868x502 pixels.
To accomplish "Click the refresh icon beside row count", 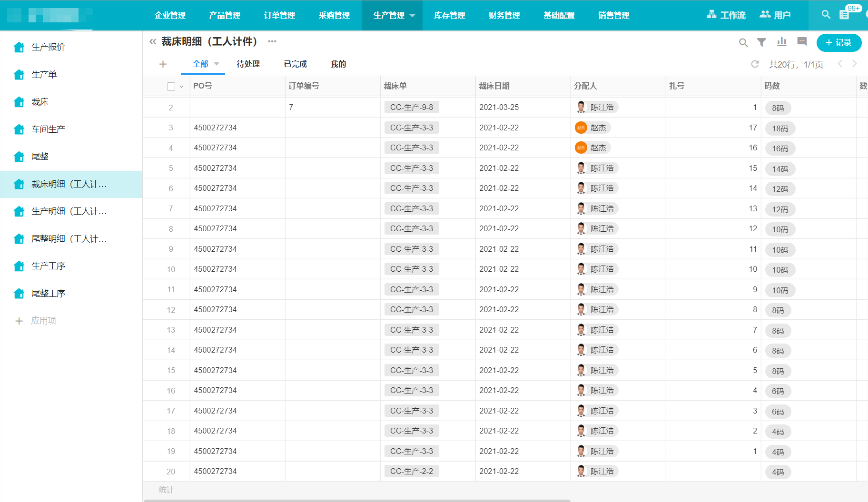I will click(x=755, y=64).
